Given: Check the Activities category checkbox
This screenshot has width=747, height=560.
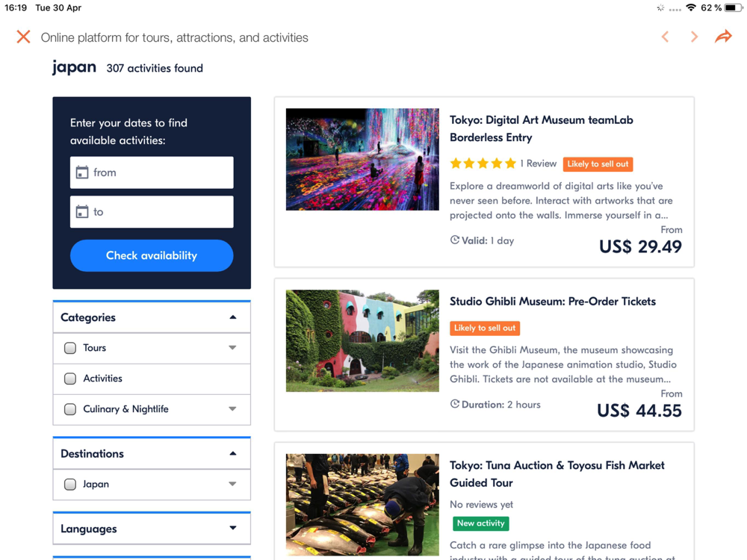Looking at the screenshot, I should tap(70, 379).
